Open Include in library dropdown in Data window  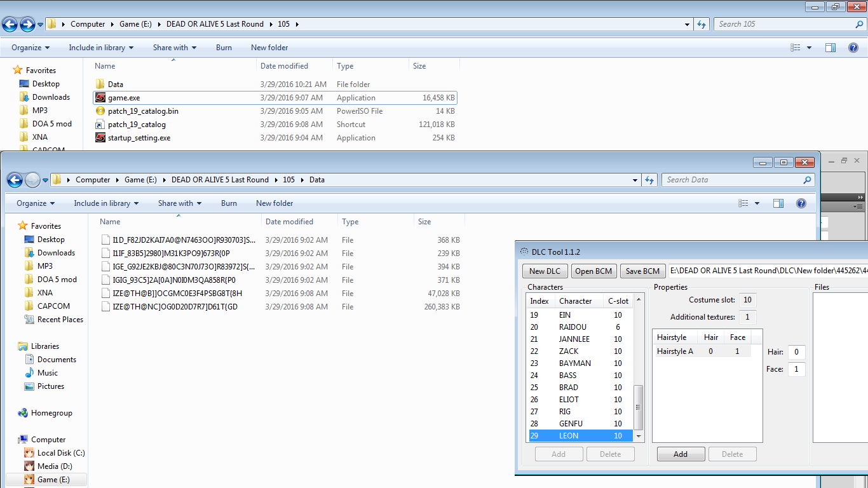click(106, 203)
